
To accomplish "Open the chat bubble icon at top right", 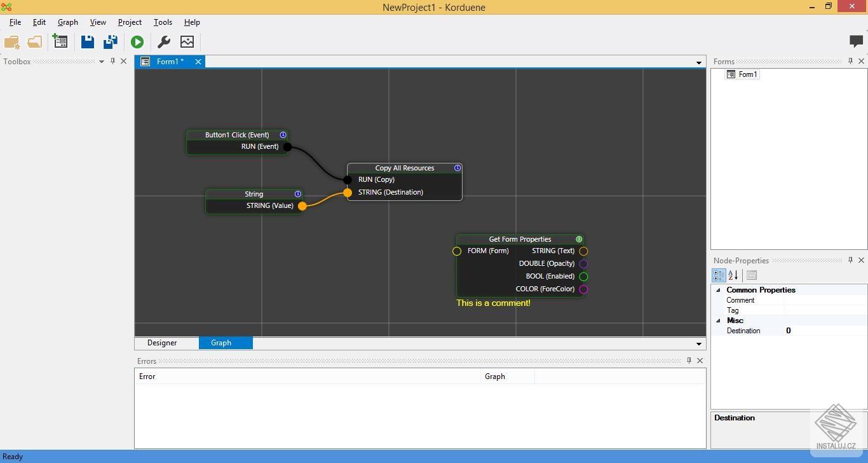I will (856, 41).
